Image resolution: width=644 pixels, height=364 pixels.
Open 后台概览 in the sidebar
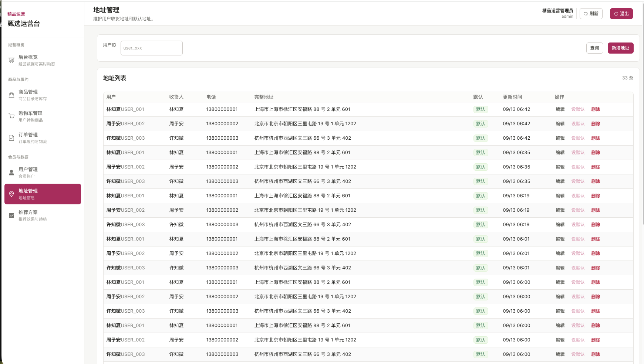pyautogui.click(x=43, y=60)
